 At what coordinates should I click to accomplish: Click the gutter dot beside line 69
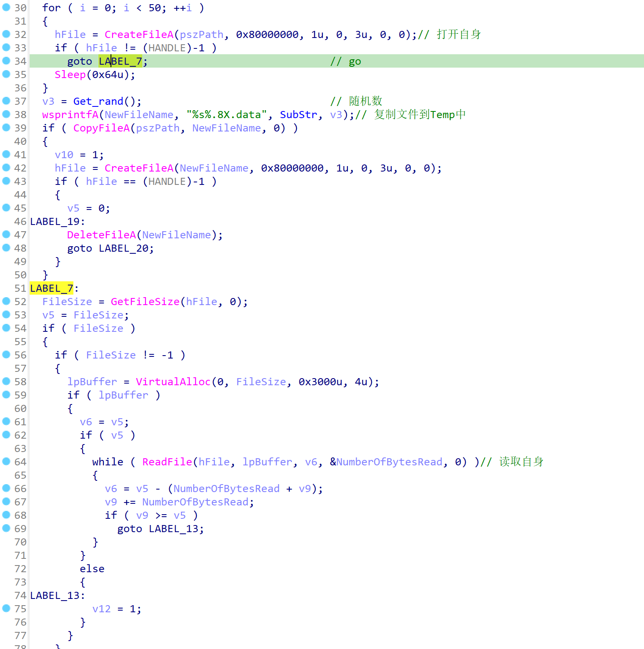click(6, 528)
